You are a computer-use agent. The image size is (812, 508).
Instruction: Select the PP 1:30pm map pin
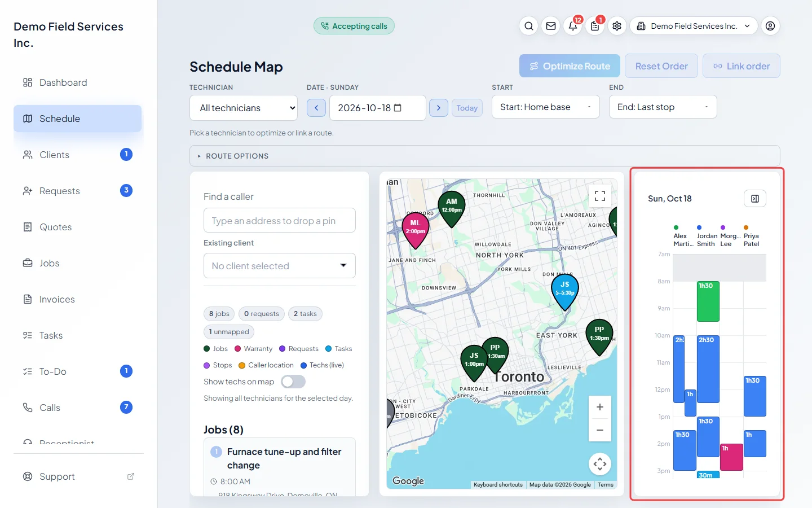pos(599,337)
